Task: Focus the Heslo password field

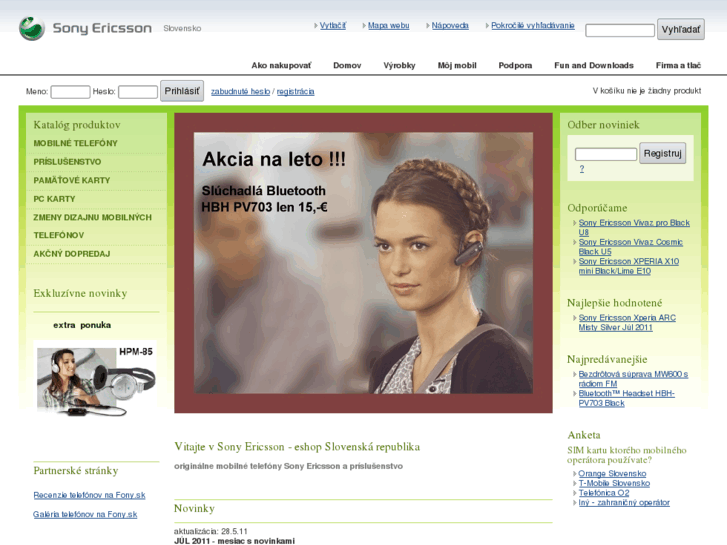Action: pos(138,92)
